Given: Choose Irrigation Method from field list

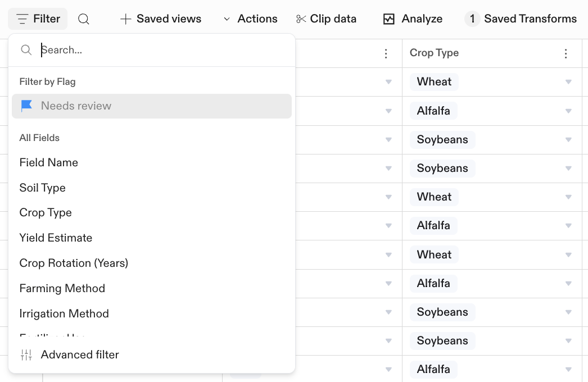Looking at the screenshot, I should click(64, 313).
